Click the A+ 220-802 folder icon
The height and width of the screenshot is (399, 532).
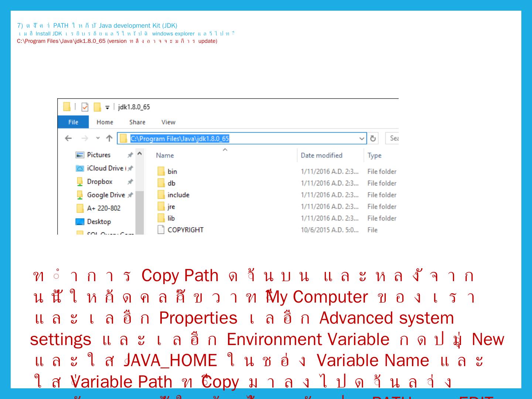pyautogui.click(x=80, y=208)
